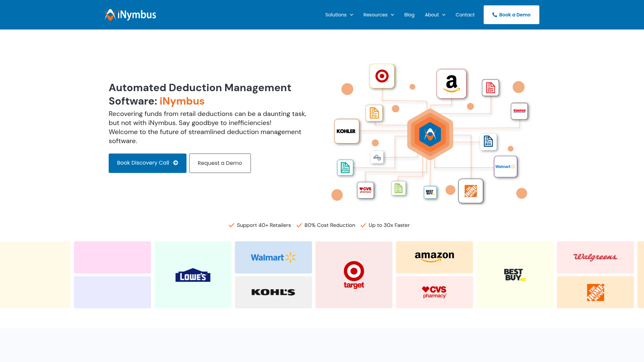Navigate to the Blog page
The height and width of the screenshot is (362, 644).
click(x=409, y=15)
